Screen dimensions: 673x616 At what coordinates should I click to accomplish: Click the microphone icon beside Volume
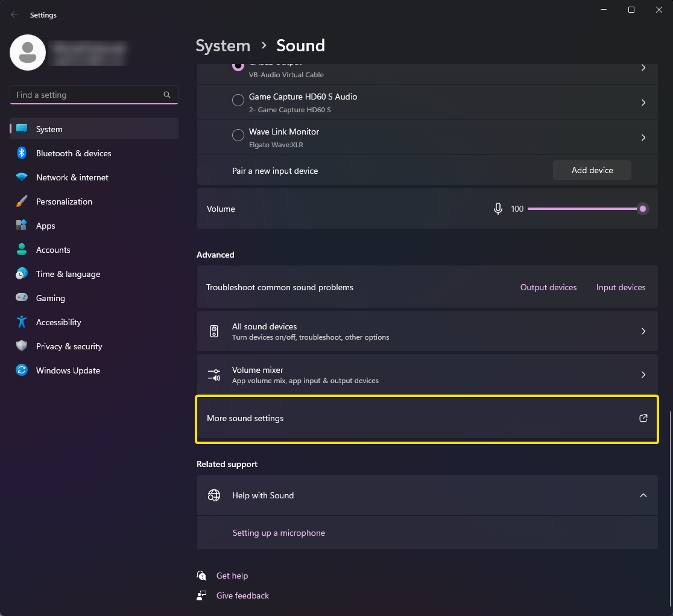(x=498, y=208)
